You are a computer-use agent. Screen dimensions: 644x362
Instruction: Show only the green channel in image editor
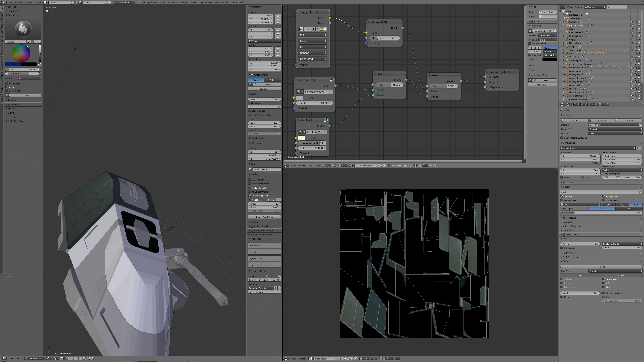pos(395,358)
